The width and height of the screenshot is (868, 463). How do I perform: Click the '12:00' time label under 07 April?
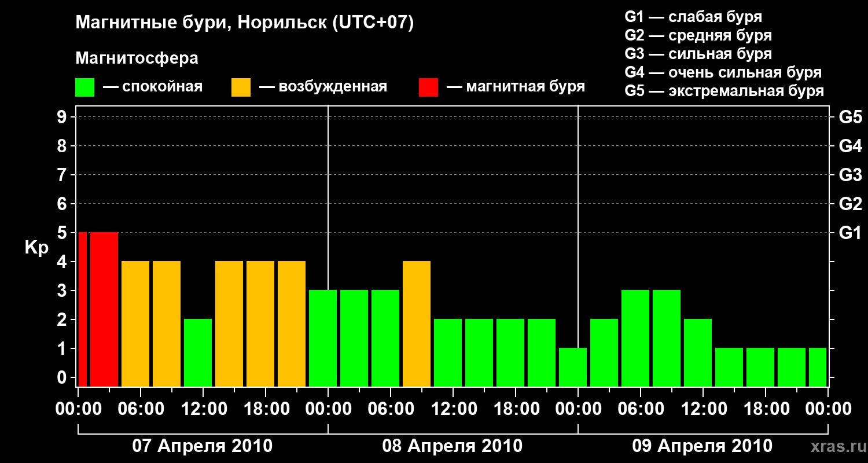click(204, 409)
